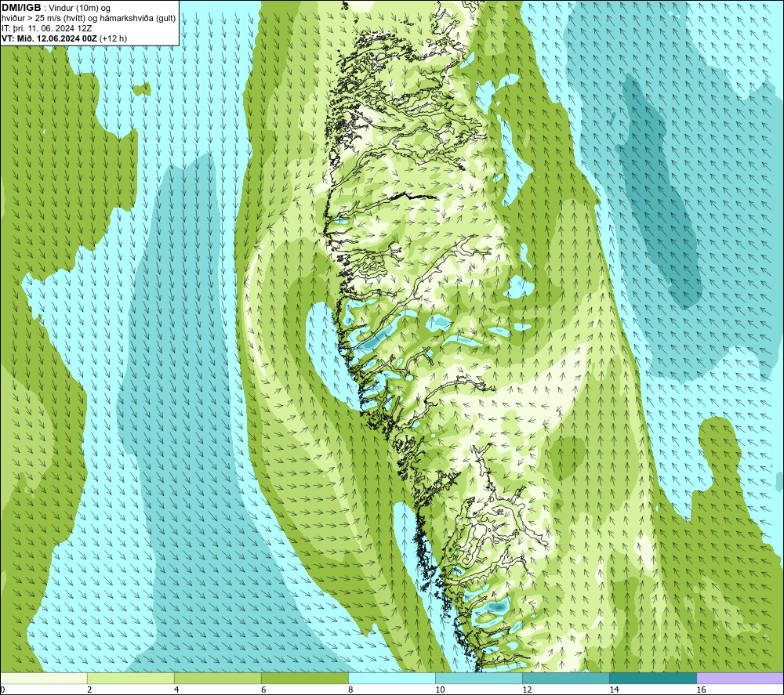Click the legend scale label '14'
Image resolution: width=784 pixels, height=695 pixels.
pos(614,690)
